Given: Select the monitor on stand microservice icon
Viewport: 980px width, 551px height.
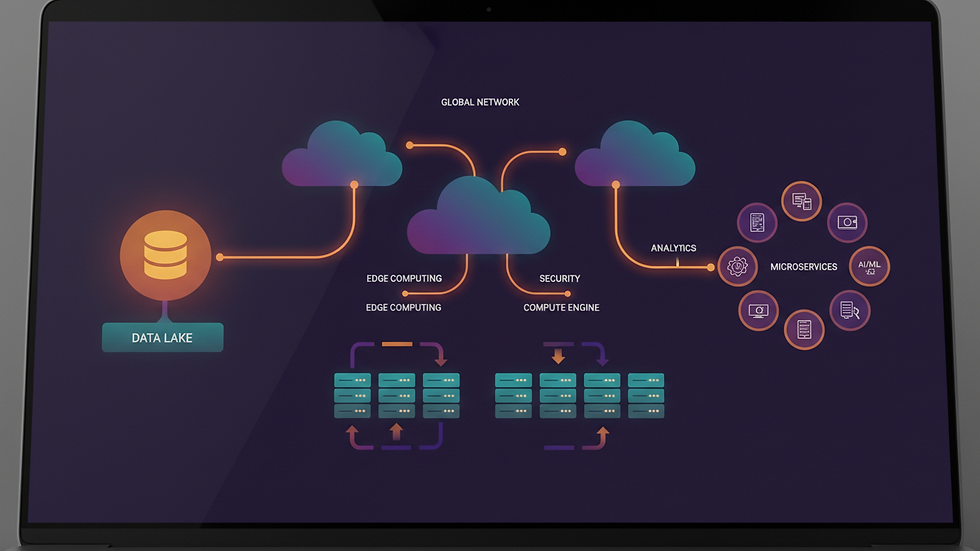Looking at the screenshot, I should 758,310.
